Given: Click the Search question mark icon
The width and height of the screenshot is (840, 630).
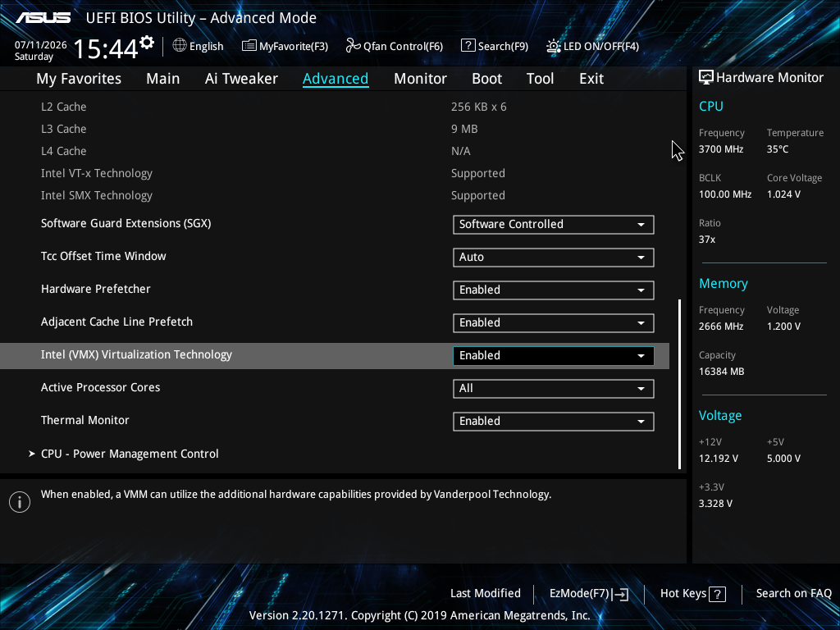Looking at the screenshot, I should [x=468, y=46].
